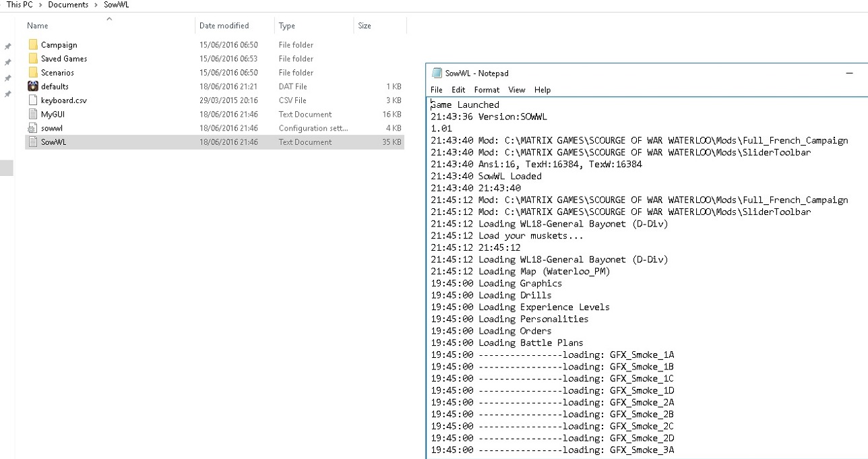Open the Format menu in Notepad

click(487, 90)
